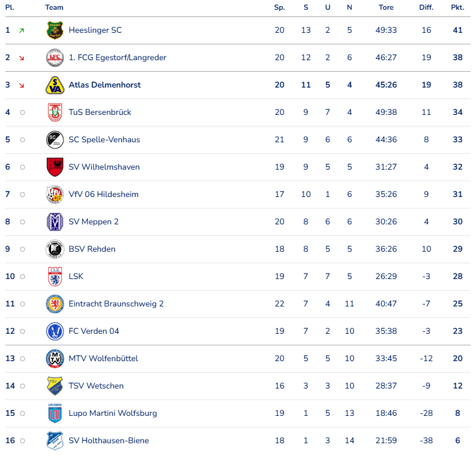Open the BSV Rehden team link

(92, 249)
